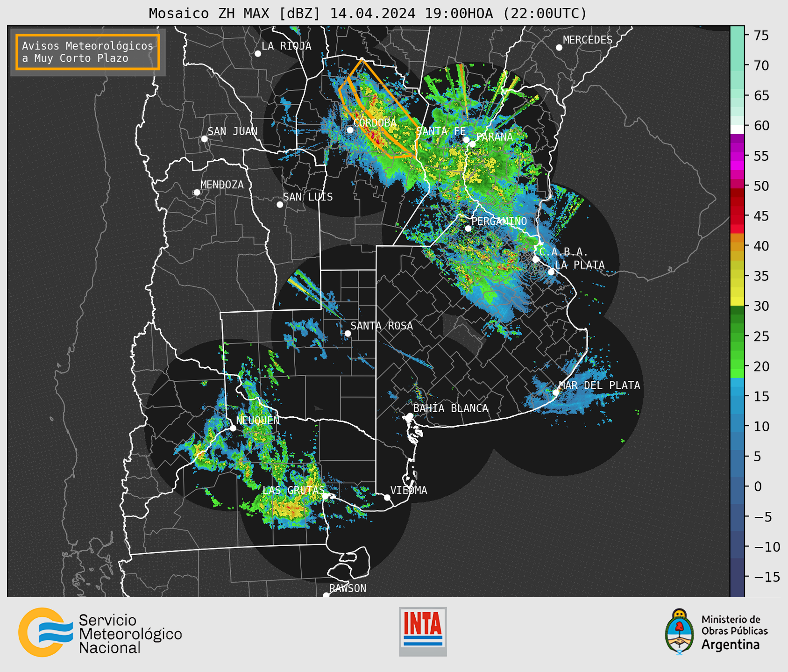Click the La Plata city marker dot
The height and width of the screenshot is (672, 788).
coord(551,272)
